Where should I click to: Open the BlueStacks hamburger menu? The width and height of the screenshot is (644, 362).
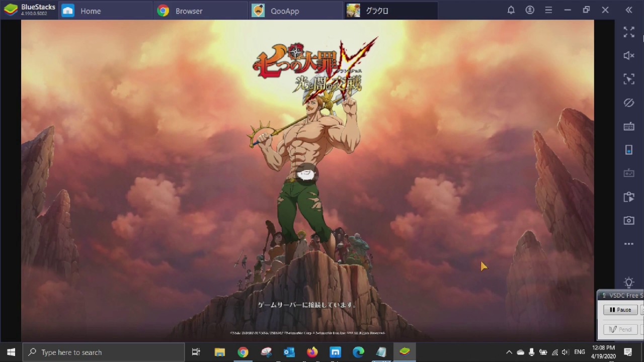[549, 10]
